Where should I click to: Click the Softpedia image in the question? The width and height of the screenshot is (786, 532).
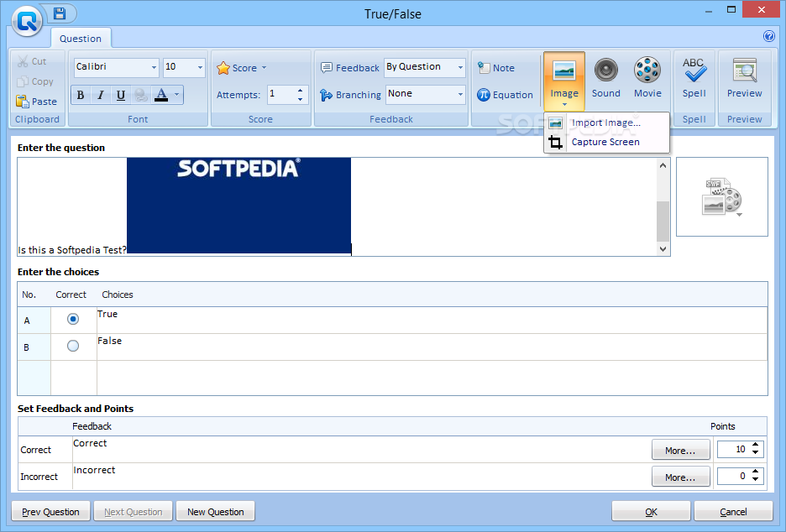[x=238, y=206]
